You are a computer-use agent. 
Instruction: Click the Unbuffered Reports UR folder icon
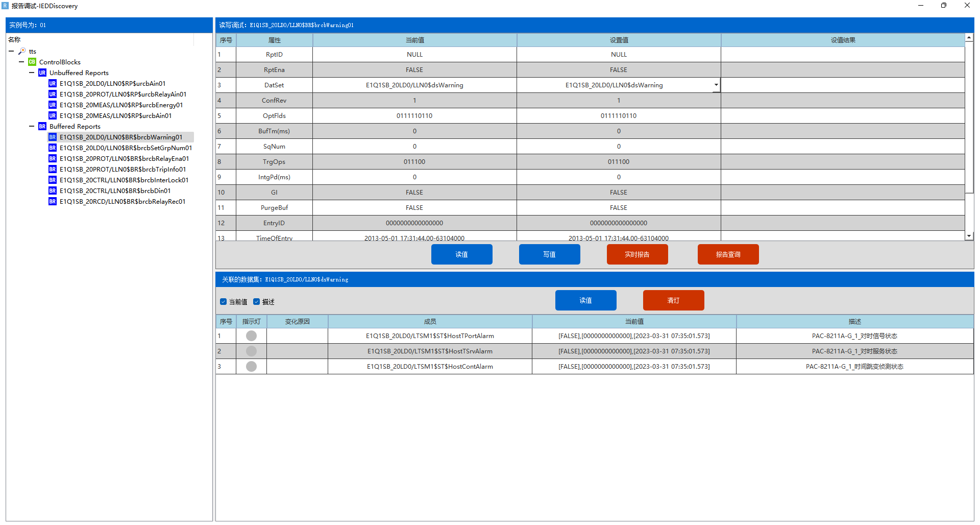pos(42,73)
